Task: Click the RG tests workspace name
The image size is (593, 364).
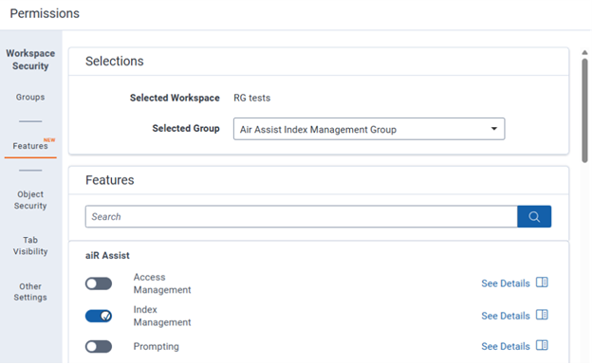Action: (251, 98)
